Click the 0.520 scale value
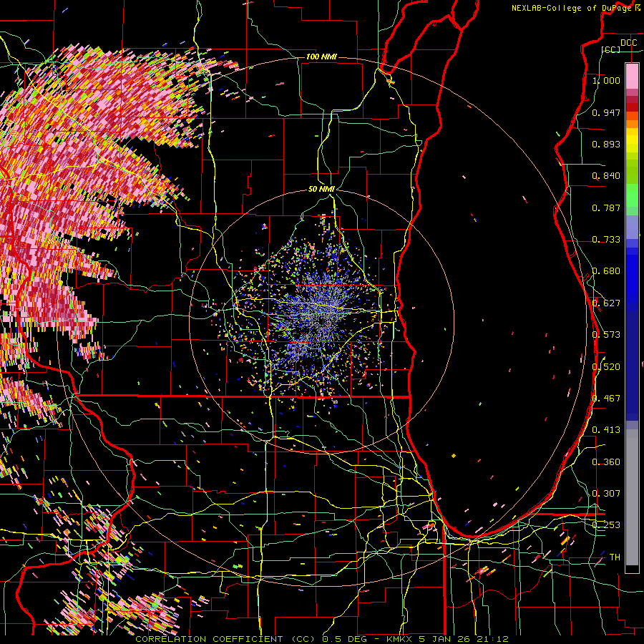 pos(606,367)
